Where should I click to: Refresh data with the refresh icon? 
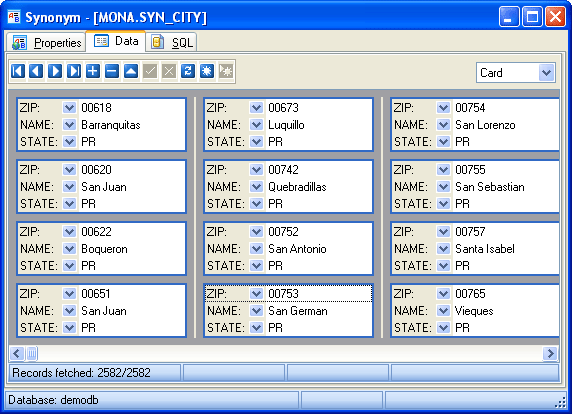coord(188,71)
